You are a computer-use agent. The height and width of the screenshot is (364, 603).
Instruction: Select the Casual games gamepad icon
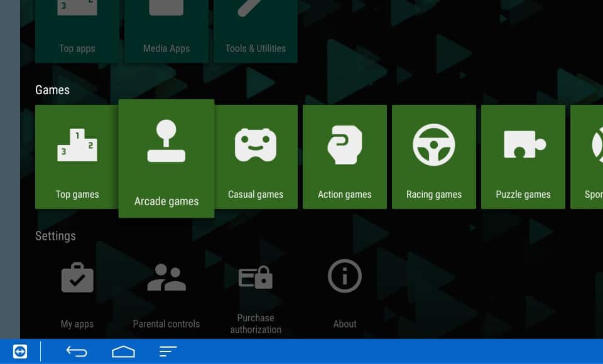[256, 144]
